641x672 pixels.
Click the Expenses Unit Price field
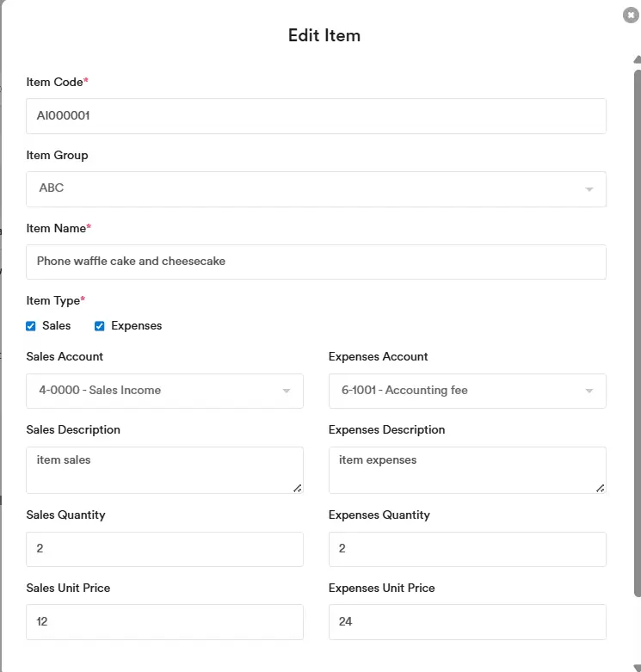pyautogui.click(x=467, y=621)
